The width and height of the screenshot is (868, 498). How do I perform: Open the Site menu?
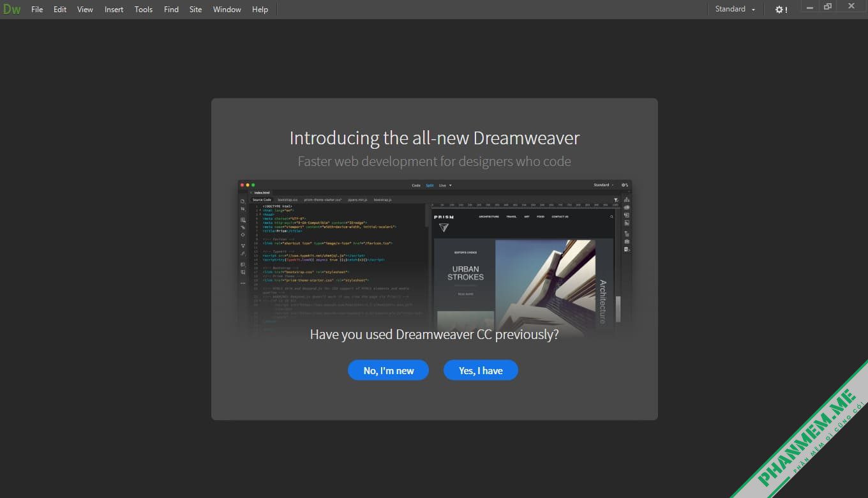click(x=195, y=10)
